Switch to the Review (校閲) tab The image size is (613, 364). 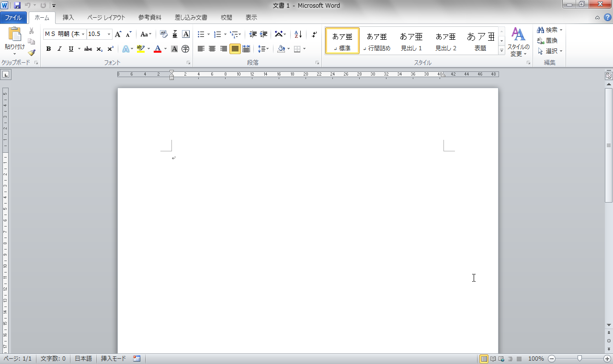click(227, 18)
